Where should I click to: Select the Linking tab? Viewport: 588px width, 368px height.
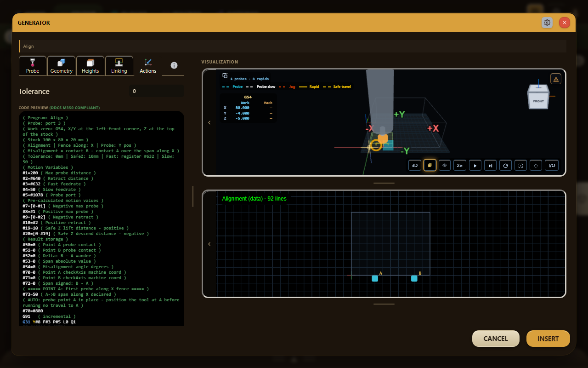coord(119,66)
